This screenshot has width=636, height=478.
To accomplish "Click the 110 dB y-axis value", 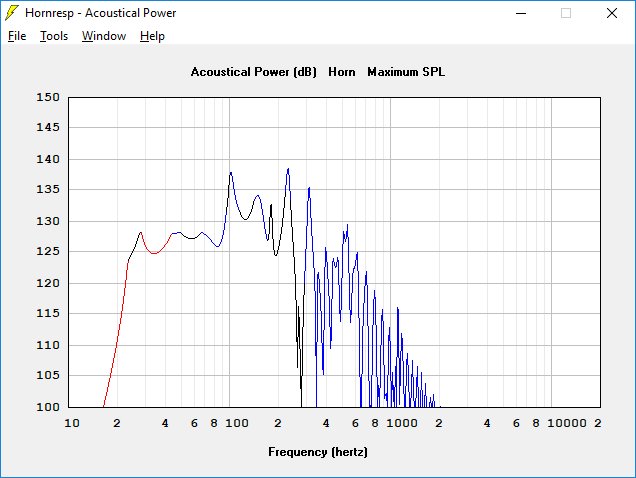I will point(48,346).
